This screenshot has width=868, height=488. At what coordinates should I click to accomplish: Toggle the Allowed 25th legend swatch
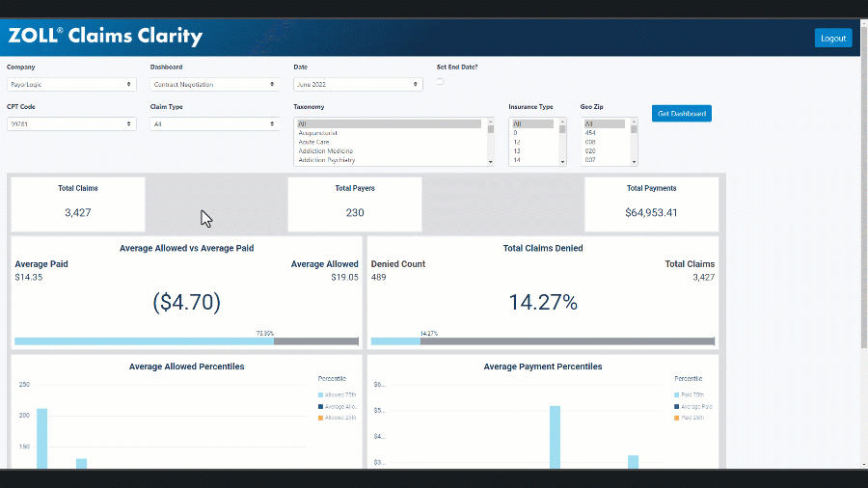tap(320, 418)
